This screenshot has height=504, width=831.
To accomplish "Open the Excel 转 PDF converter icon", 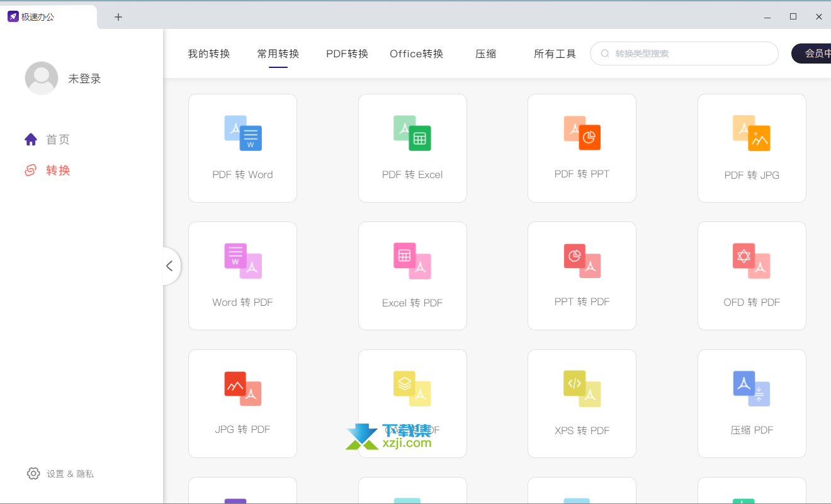I will [412, 260].
